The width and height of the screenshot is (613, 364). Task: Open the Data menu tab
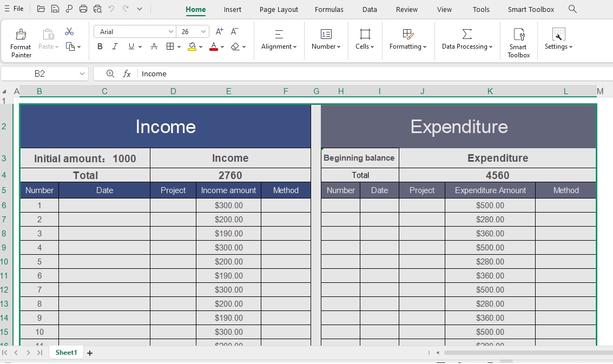point(370,9)
